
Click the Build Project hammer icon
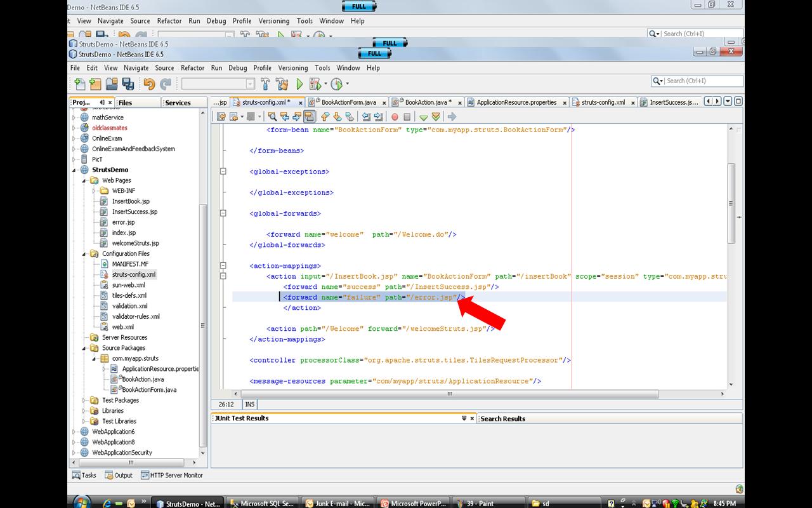pyautogui.click(x=266, y=83)
